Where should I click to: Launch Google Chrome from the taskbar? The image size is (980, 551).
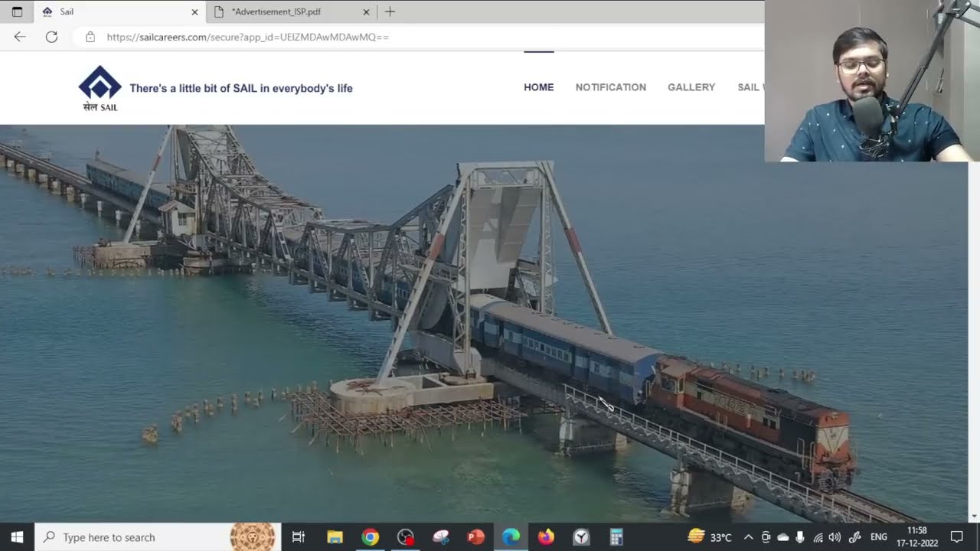[x=370, y=537]
